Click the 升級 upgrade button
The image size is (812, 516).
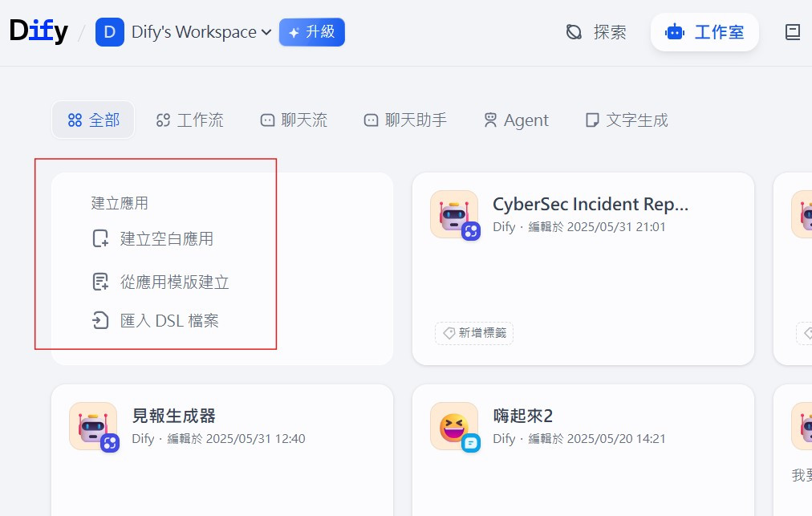312,32
